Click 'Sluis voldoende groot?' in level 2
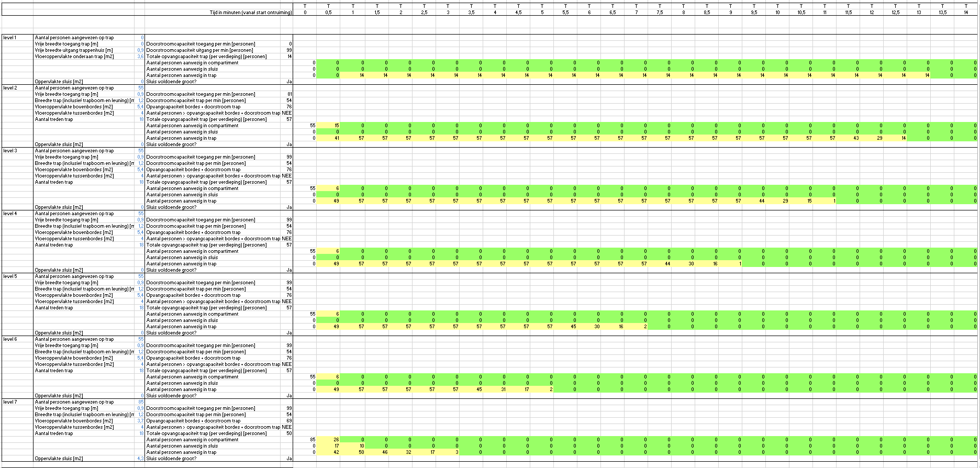The width and height of the screenshot is (980, 468). tap(171, 144)
